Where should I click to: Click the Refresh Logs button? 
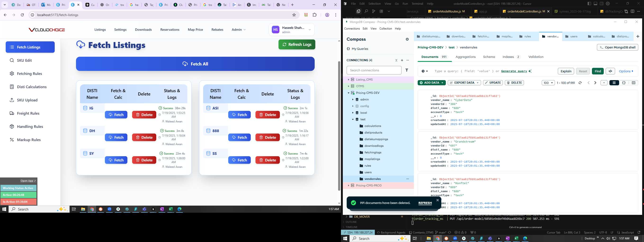pos(297,44)
